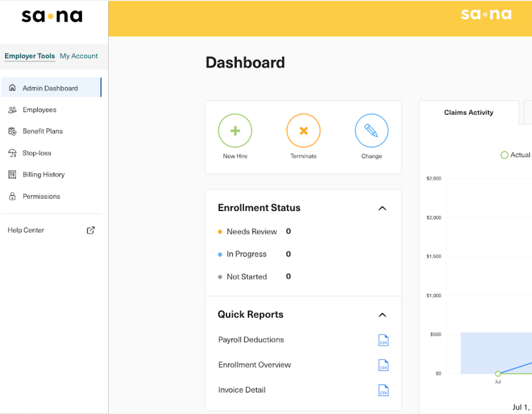Download Payroll Deductions CSV file icon
The height and width of the screenshot is (414, 532).
point(383,340)
